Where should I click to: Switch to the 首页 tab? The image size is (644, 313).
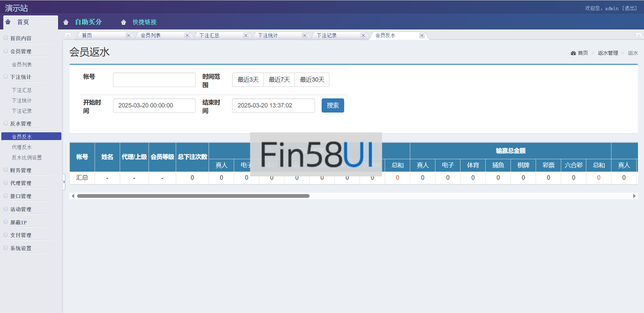pyautogui.click(x=87, y=35)
